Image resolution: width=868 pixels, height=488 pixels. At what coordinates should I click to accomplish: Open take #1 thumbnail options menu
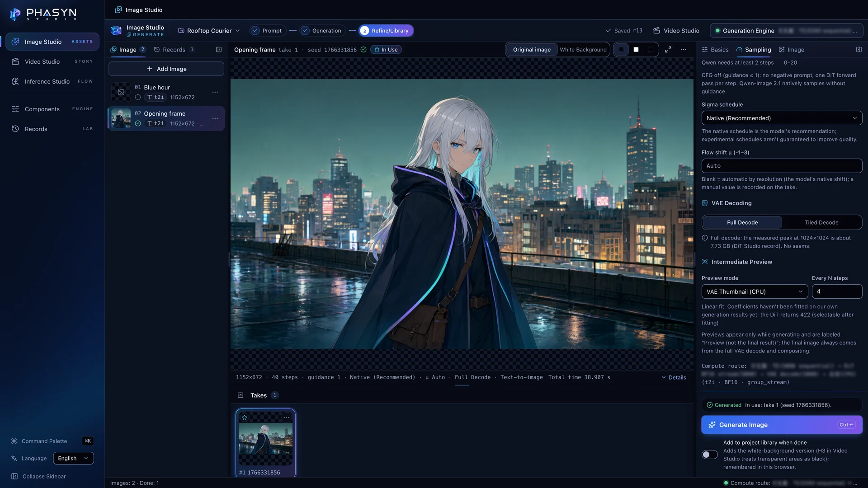pos(287,418)
